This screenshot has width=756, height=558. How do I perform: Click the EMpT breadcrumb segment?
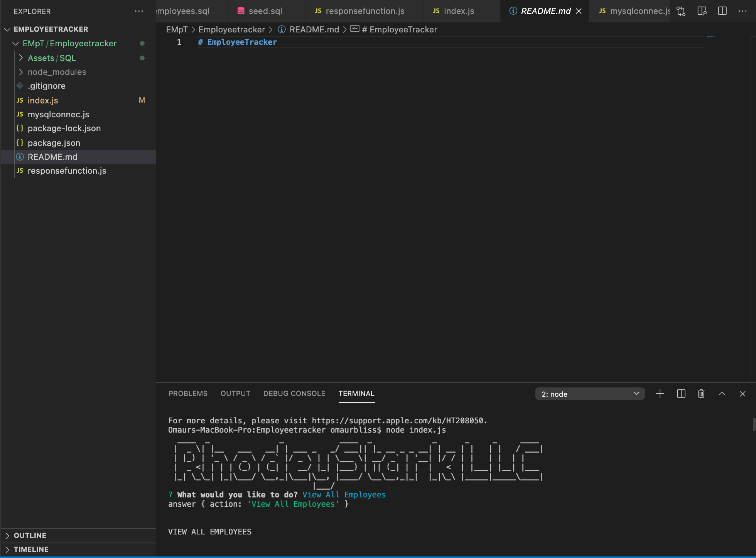click(177, 29)
